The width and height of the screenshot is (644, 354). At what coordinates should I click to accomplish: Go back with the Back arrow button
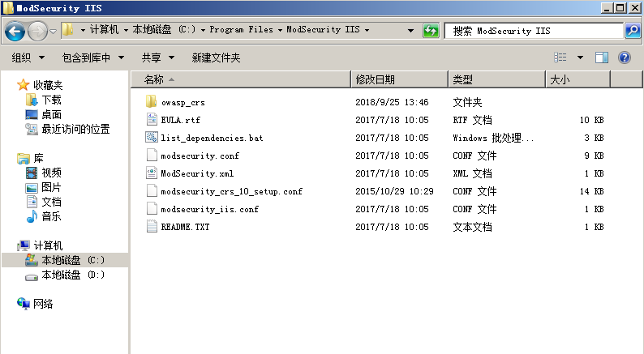point(15,31)
